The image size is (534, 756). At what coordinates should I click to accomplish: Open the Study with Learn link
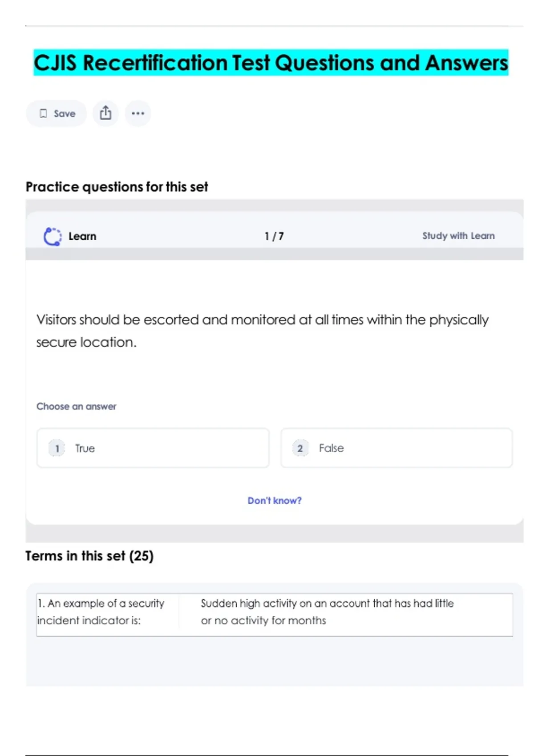click(x=458, y=236)
